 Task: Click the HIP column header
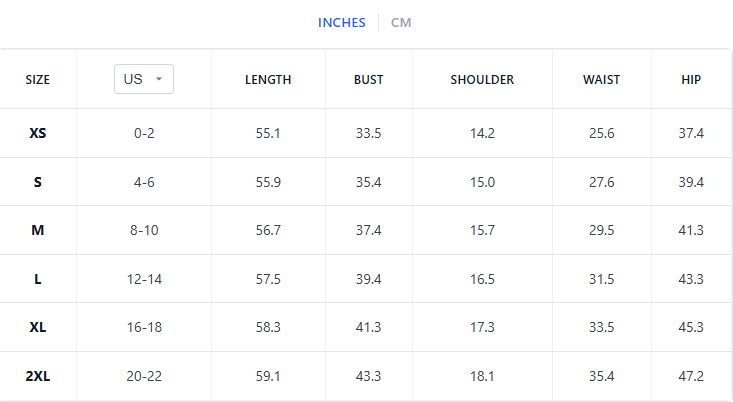click(x=691, y=79)
